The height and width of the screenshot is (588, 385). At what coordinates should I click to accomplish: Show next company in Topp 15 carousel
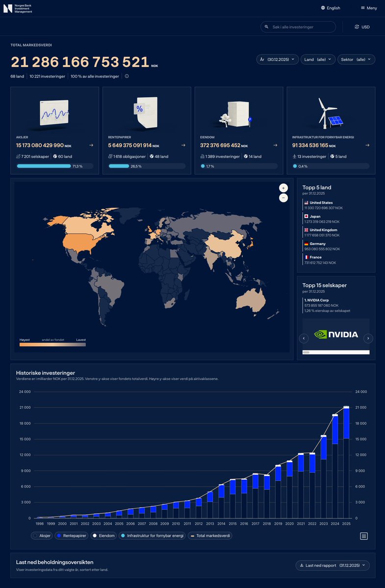368,338
